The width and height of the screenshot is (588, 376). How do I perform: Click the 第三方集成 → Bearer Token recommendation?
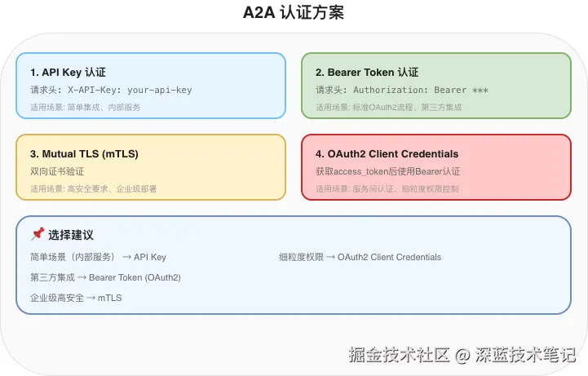105,277
